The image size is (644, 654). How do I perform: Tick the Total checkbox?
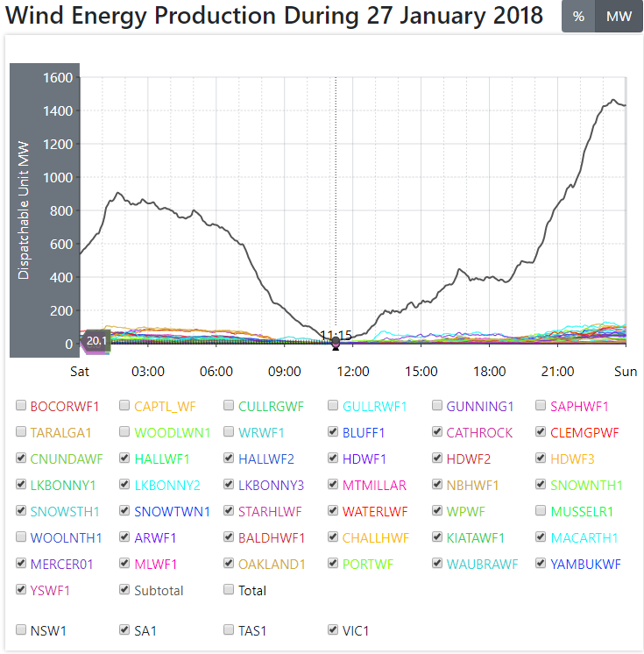230,590
